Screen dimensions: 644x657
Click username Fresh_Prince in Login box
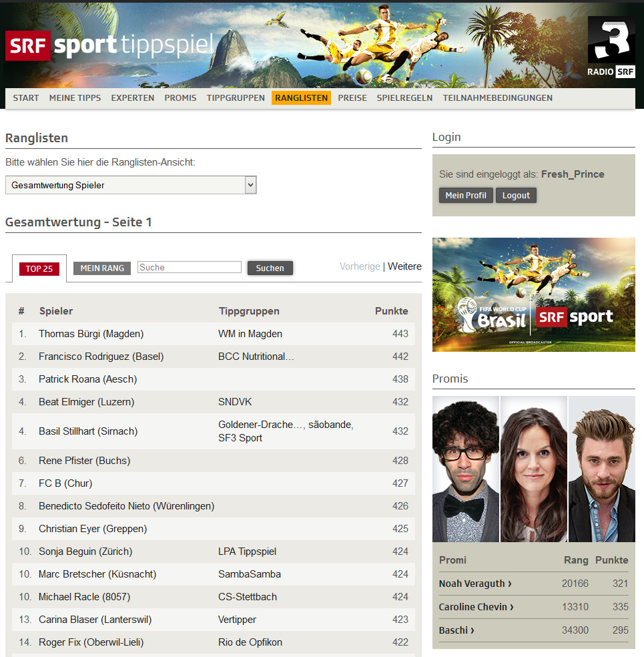coord(573,174)
